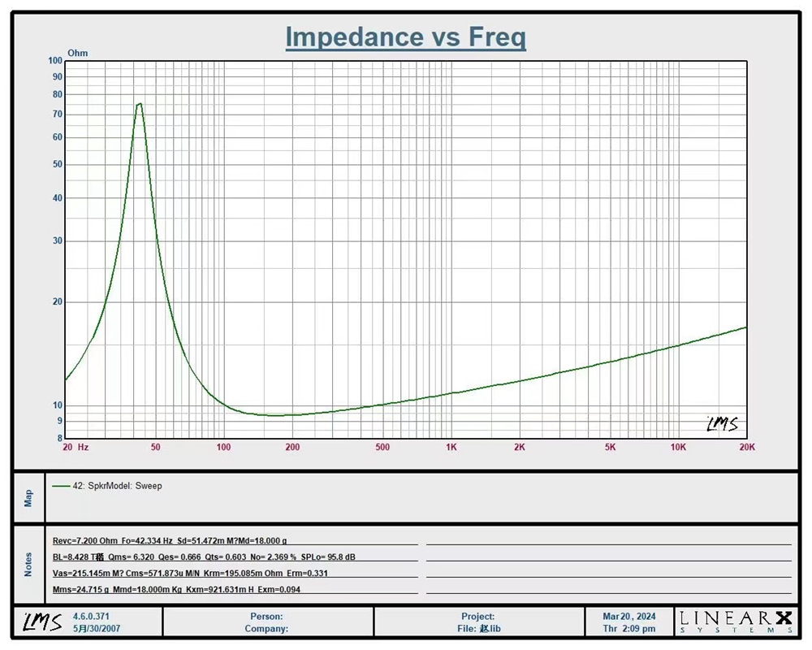Select the notes line starting with BL
Image resolution: width=812 pixels, height=650 pixels.
[203, 557]
